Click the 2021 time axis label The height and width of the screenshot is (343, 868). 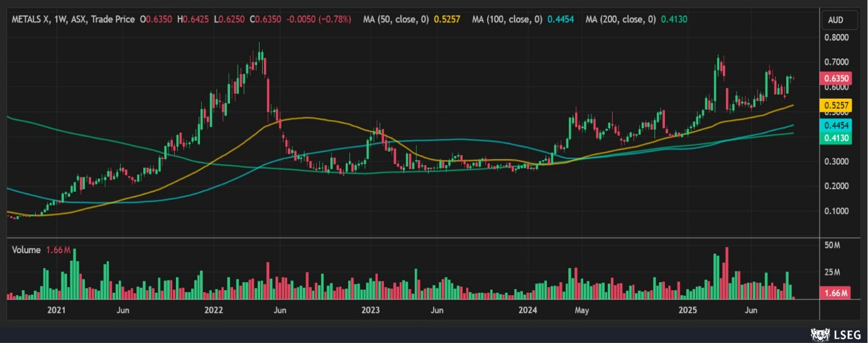(57, 310)
